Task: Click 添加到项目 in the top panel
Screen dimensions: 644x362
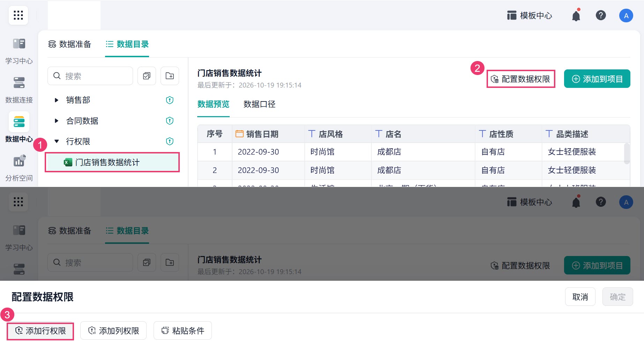Action: point(597,79)
